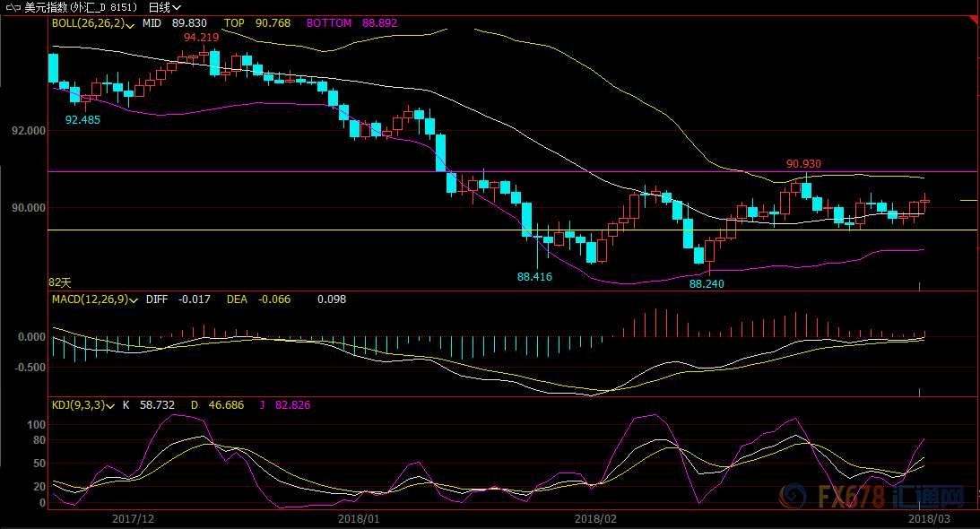The height and width of the screenshot is (529, 980).
Task: Click the 美元指数(外汇_D 8151) chart title
Action: pyautogui.click(x=81, y=7)
